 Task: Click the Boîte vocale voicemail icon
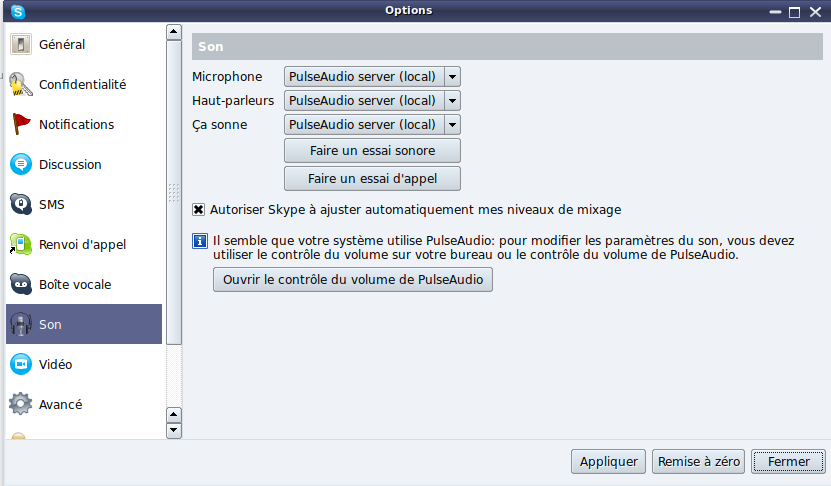point(21,285)
